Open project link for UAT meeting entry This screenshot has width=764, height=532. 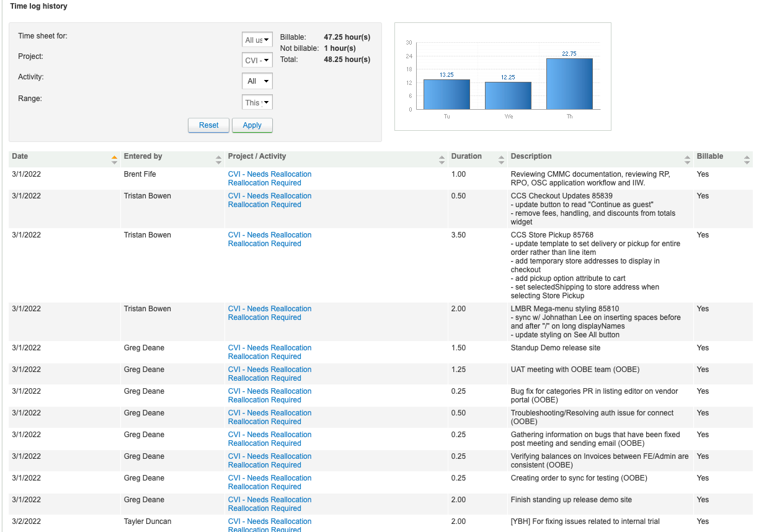pyautogui.click(x=270, y=370)
